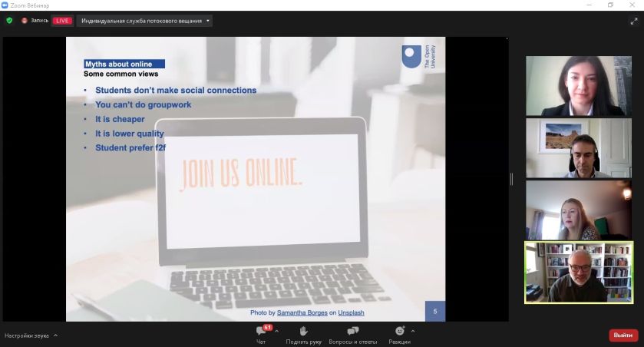The height and width of the screenshot is (347, 644).
Task: Click the 61 unread chat badge
Action: pos(268,327)
